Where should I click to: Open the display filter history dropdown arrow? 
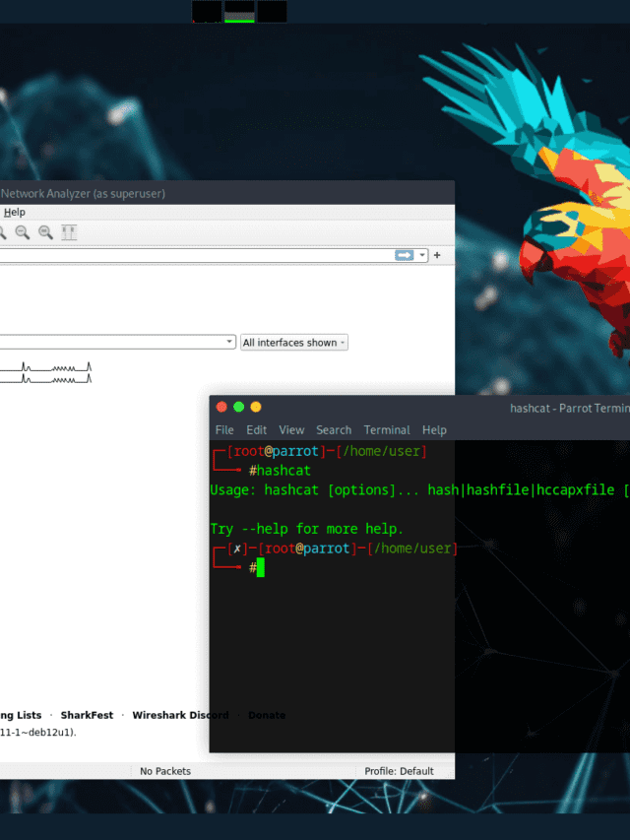(422, 255)
